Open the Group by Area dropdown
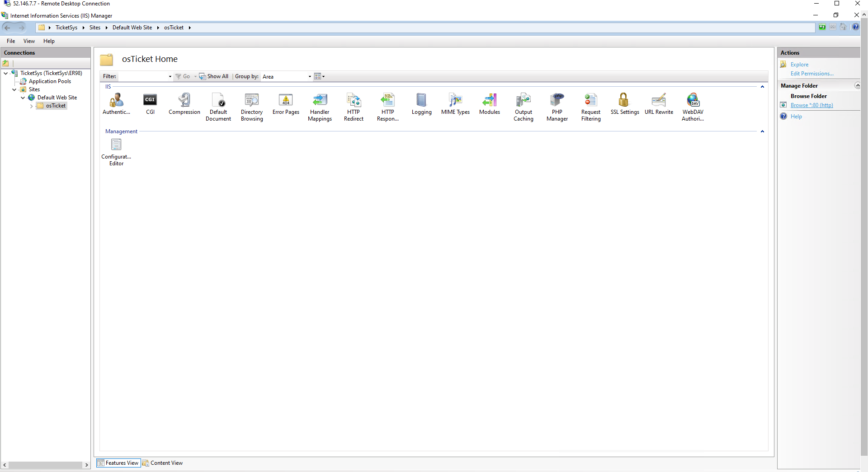 pyautogui.click(x=310, y=76)
